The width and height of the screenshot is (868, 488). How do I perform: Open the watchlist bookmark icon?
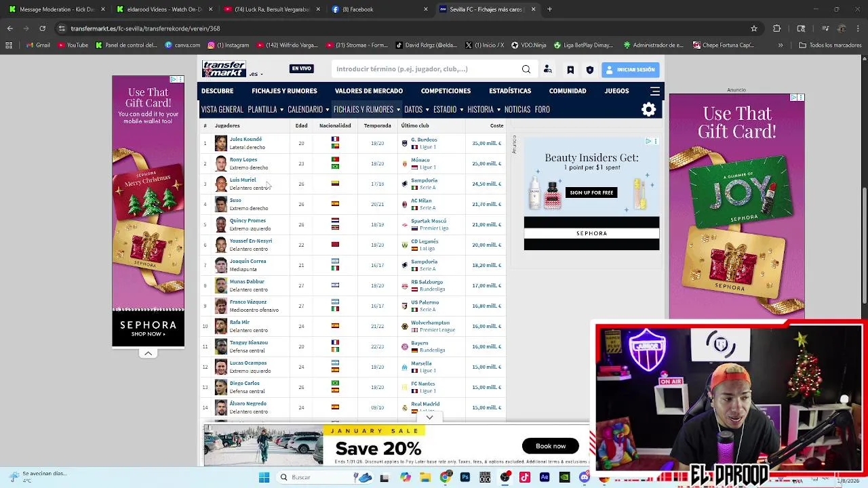pos(570,69)
